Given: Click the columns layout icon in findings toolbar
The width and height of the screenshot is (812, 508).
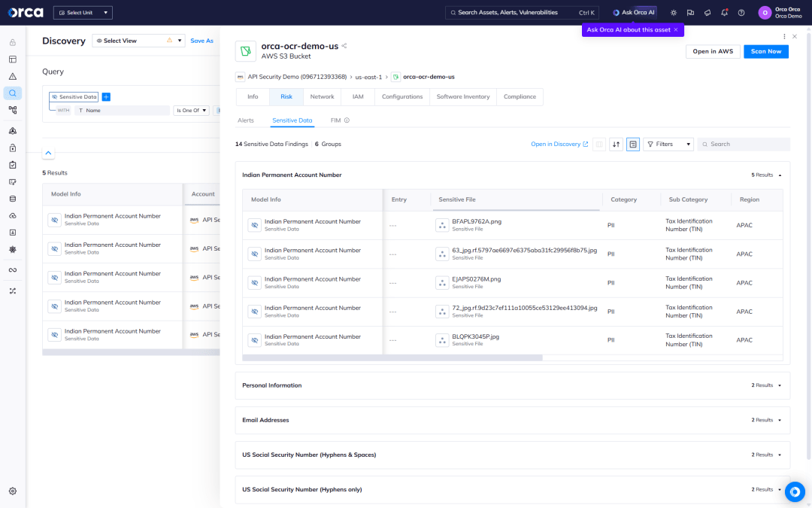Looking at the screenshot, I should tap(599, 144).
